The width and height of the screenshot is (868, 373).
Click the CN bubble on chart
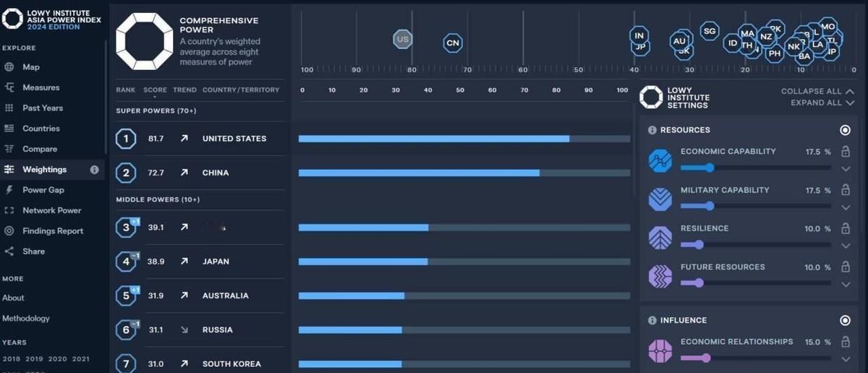tap(453, 43)
